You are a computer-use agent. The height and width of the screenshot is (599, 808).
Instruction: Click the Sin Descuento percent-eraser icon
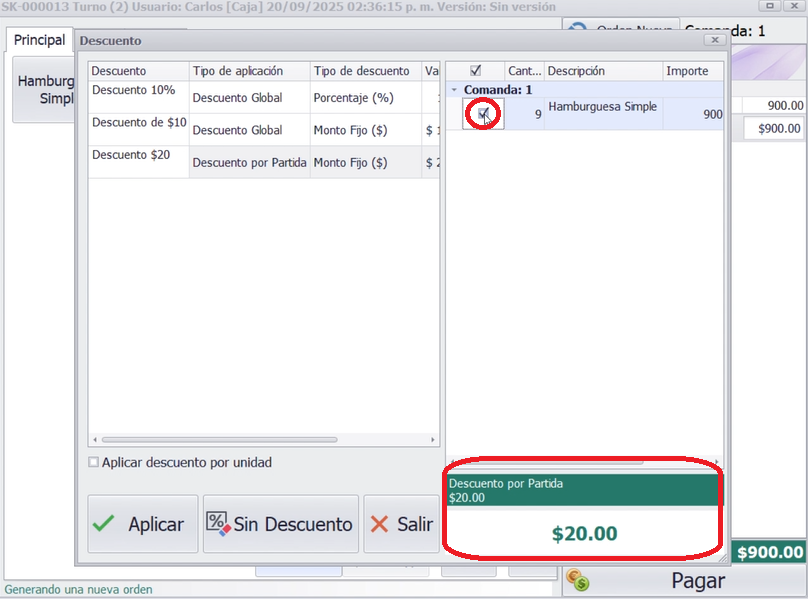218,524
